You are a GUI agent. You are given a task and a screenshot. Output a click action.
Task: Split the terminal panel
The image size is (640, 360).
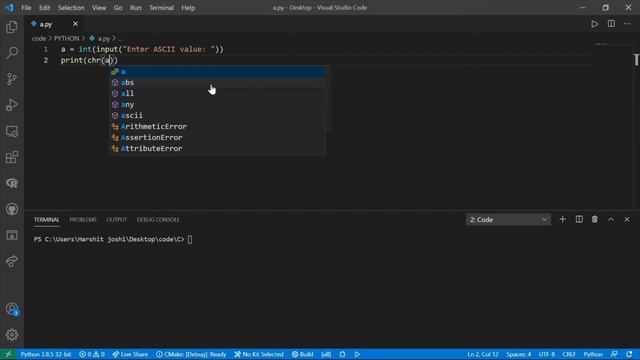(x=579, y=220)
